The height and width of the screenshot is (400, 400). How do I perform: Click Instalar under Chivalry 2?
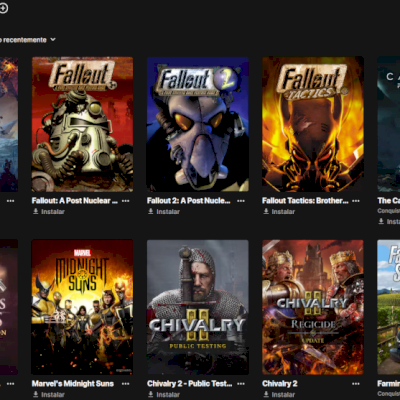pos(279,395)
